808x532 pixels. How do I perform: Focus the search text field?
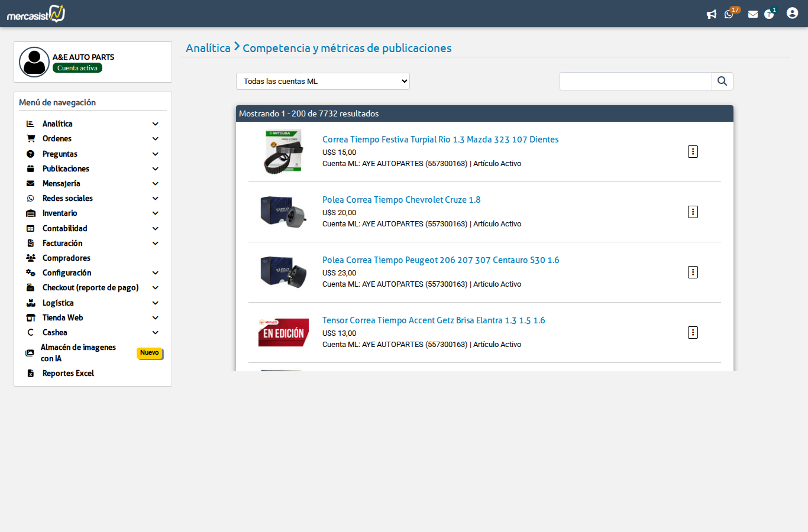point(635,81)
